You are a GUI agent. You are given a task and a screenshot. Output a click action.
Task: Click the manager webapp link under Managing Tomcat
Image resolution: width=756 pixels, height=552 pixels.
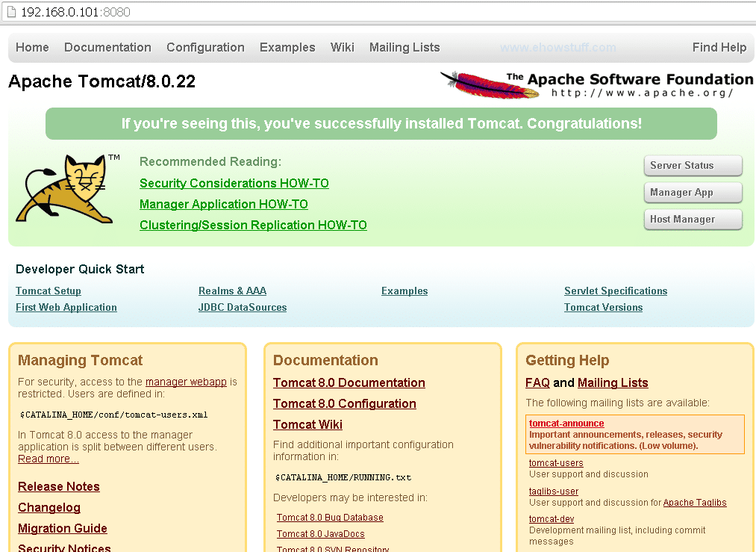click(x=185, y=382)
